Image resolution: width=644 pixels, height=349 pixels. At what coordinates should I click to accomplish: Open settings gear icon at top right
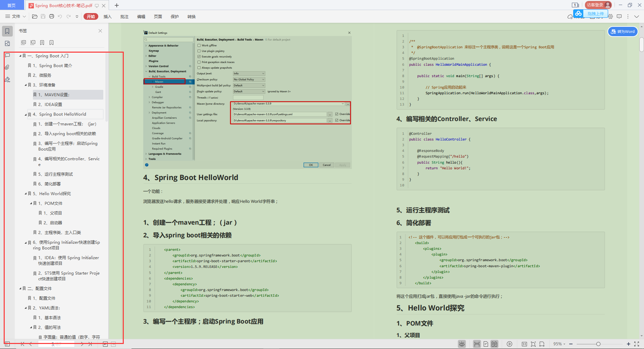(x=610, y=16)
